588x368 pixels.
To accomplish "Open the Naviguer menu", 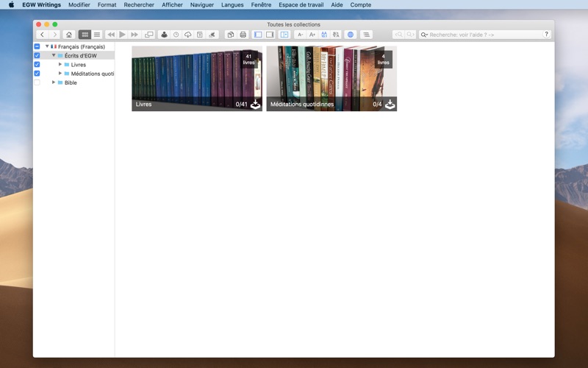I will coord(201,5).
